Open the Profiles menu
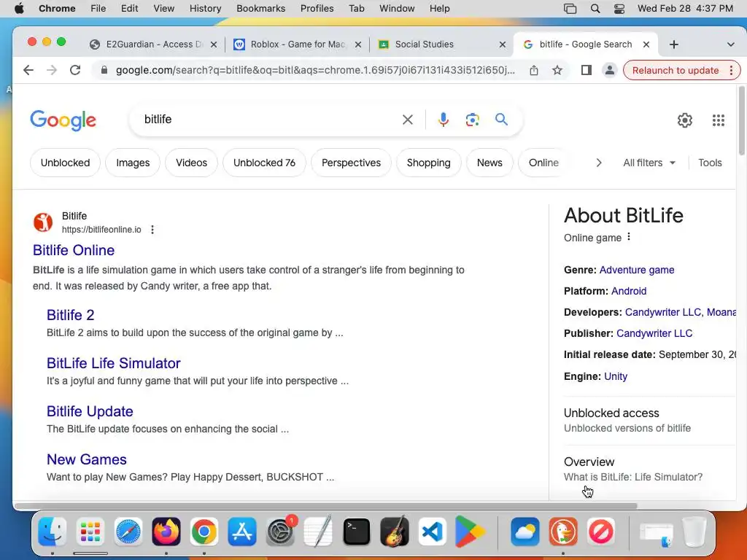This screenshot has height=560, width=747. click(x=317, y=9)
